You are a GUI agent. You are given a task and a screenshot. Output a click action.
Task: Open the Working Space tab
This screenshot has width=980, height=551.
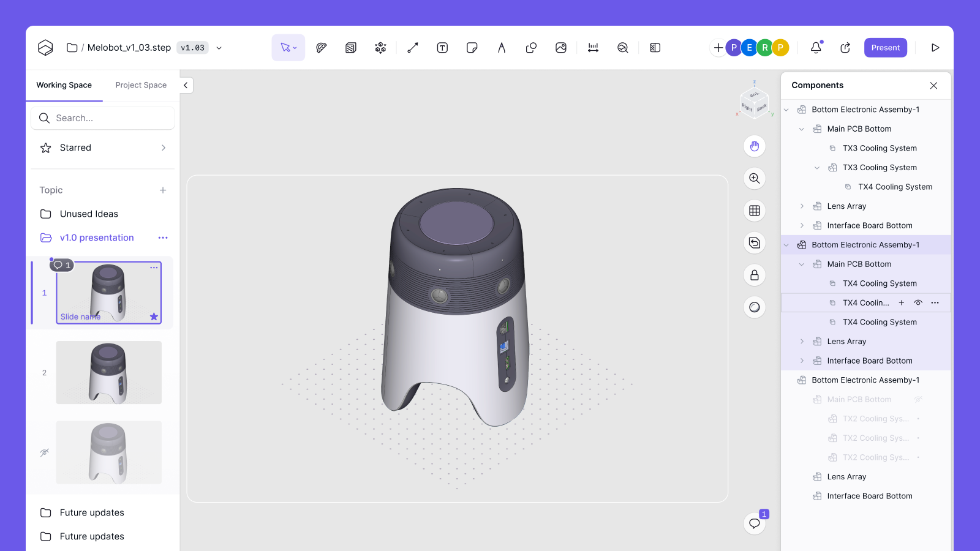point(64,85)
